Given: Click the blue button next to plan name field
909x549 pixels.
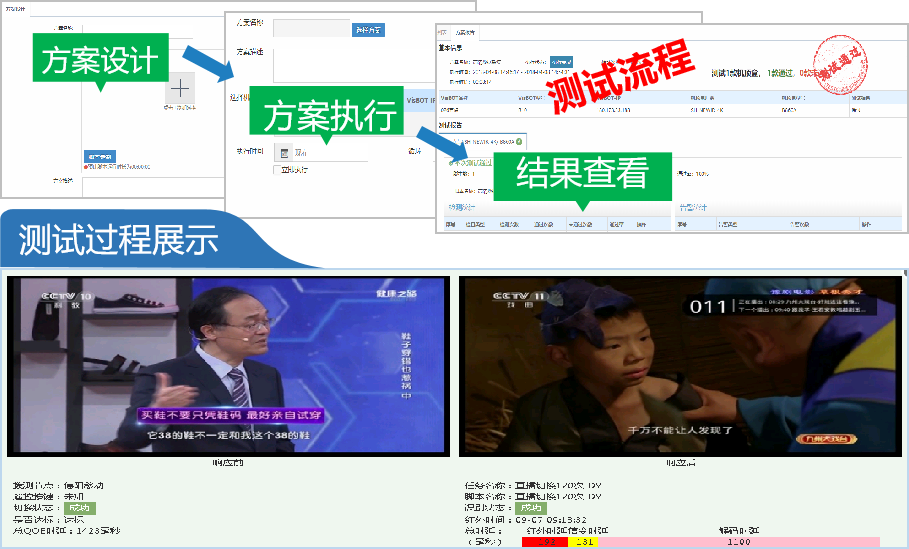Looking at the screenshot, I should coord(368,30).
